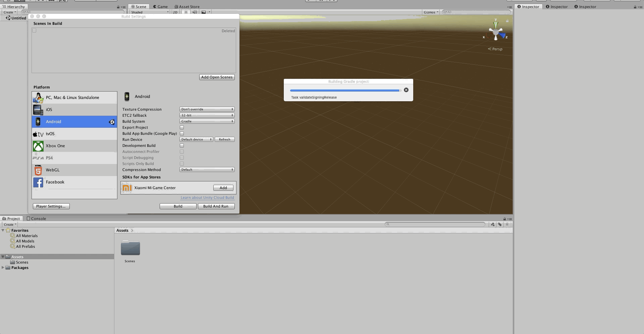The image size is (644, 334).
Task: Choose the tvOS platform icon
Action: coord(38,134)
